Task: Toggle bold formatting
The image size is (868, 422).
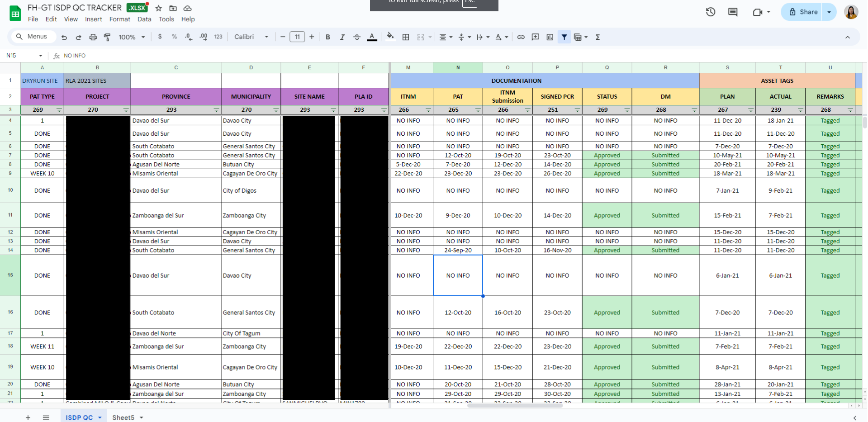Action: pyautogui.click(x=328, y=37)
